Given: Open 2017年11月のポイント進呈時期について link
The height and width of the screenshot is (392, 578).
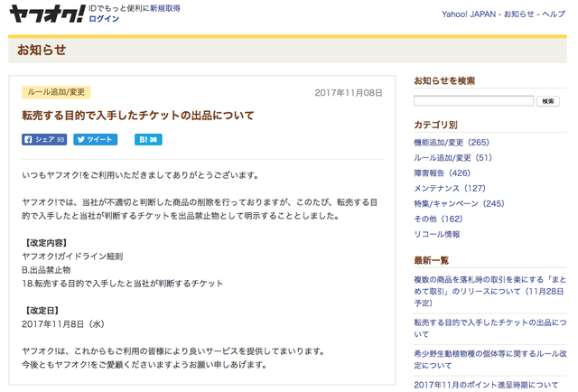Looking at the screenshot, I should point(486,385).
